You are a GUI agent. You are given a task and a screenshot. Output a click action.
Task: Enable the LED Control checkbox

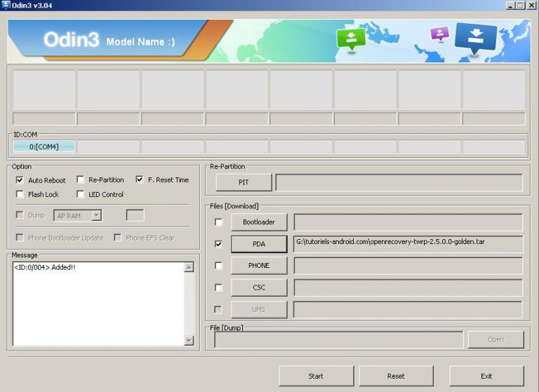[80, 194]
